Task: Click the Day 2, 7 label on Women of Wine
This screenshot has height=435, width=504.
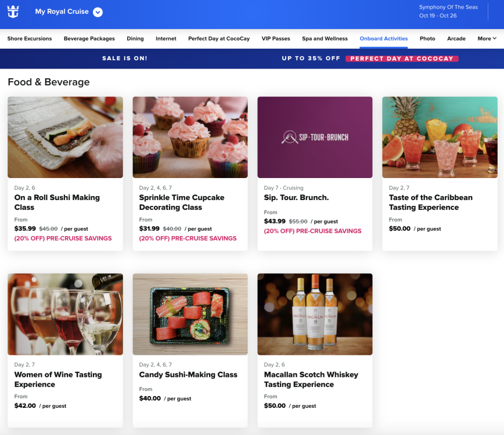Action: [x=24, y=365]
